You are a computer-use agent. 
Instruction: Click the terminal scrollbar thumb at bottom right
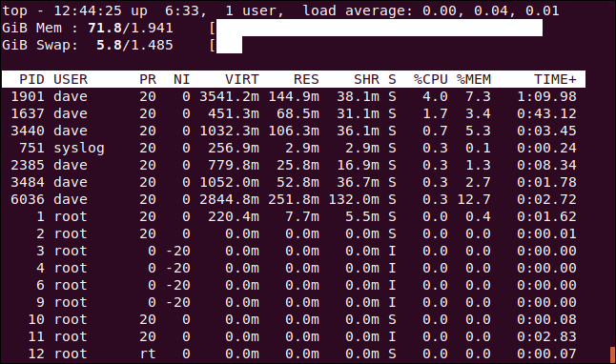click(612, 354)
